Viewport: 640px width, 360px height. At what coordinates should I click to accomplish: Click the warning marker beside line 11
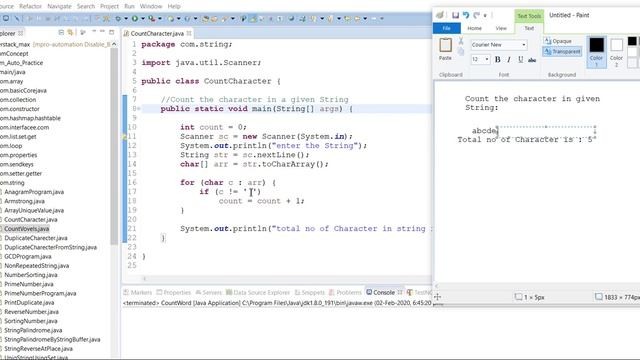click(x=125, y=137)
